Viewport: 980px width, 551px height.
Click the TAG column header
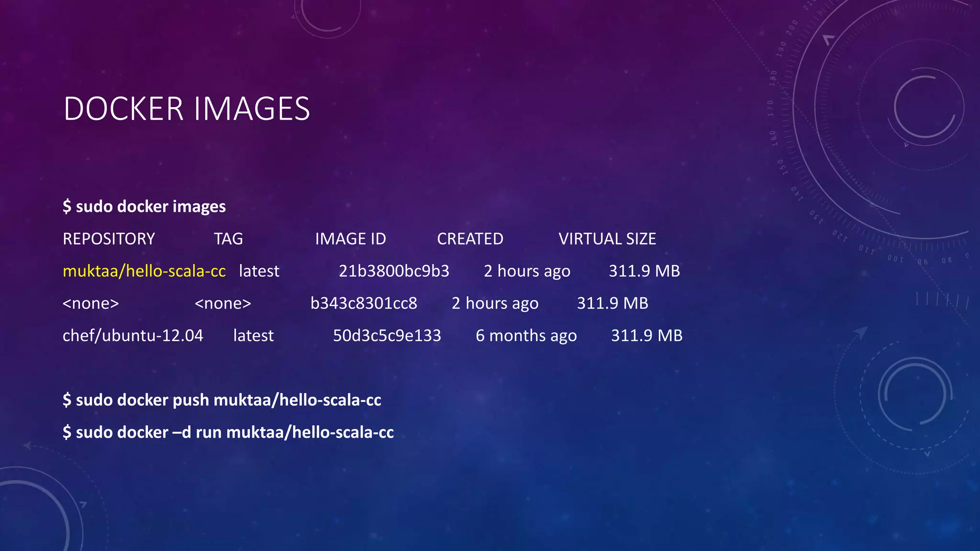pos(228,239)
